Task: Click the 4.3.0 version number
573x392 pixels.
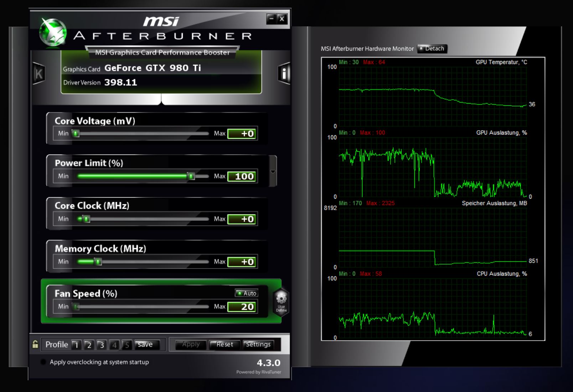Action: tap(269, 363)
